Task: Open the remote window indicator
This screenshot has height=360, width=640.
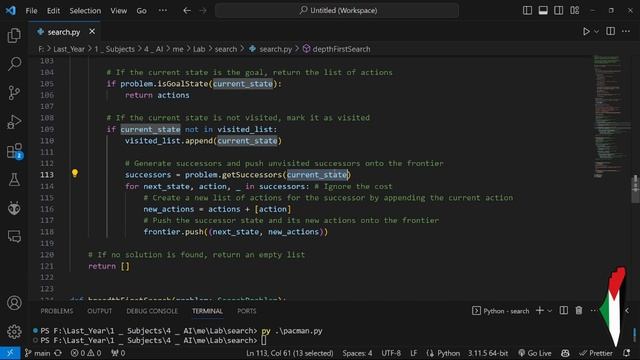Action: pos(10,353)
